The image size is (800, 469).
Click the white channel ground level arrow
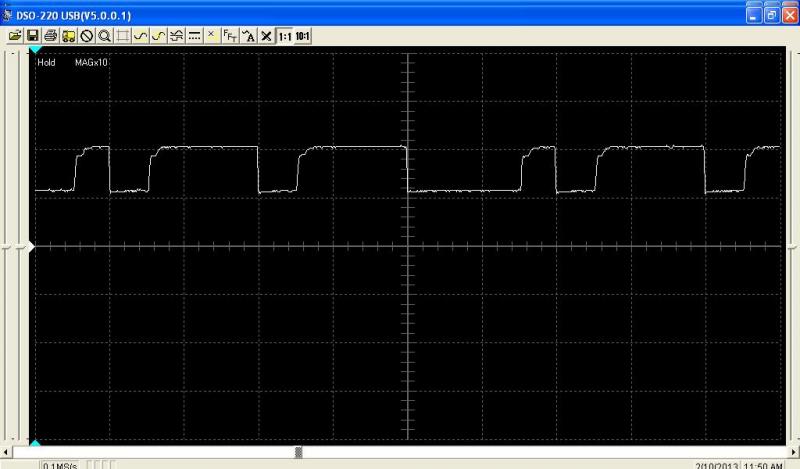point(31,247)
